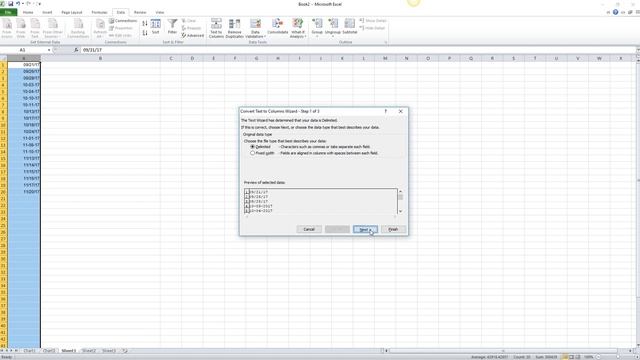Click cell A1 containing 09/21/17
Screen dimensions: 640x360
coord(24,65)
